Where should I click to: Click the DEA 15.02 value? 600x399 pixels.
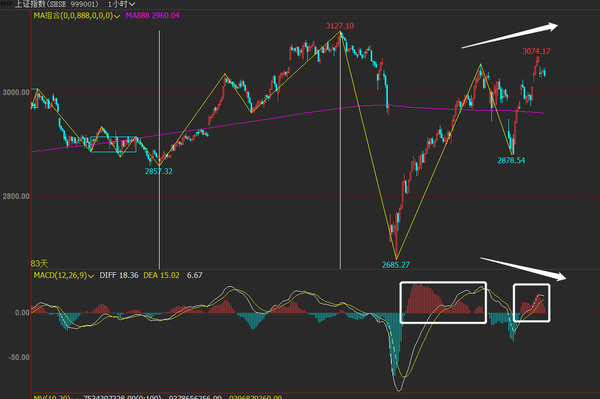[x=161, y=275]
